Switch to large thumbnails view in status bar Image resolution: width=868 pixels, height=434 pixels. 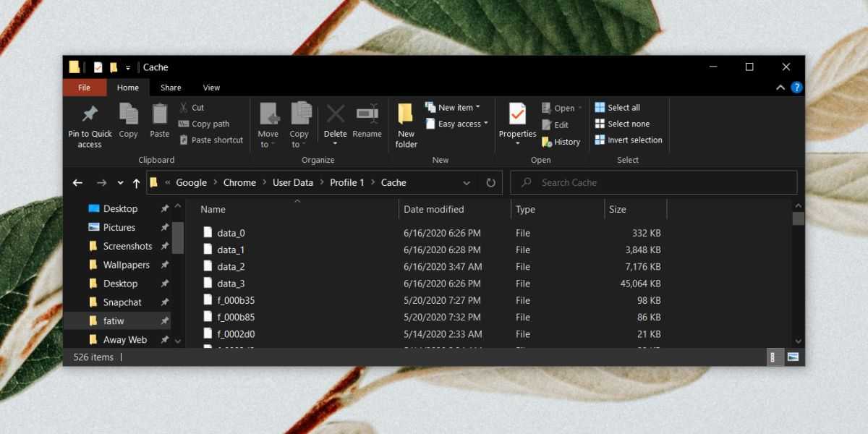coord(792,357)
